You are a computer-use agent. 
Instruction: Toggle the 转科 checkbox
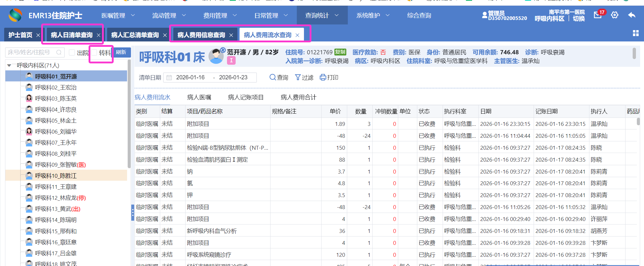point(94,52)
